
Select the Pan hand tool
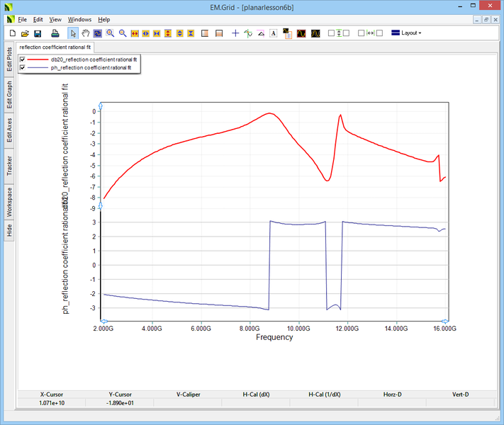pyautogui.click(x=86, y=33)
